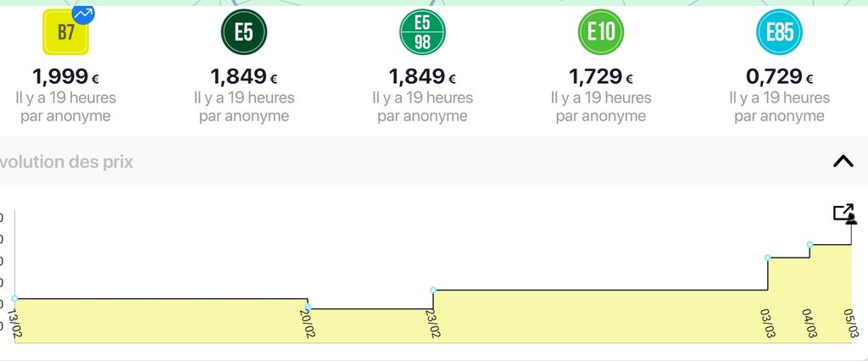Viewport: 868px width, 361px height.
Task: Click the 13/02 date label on chart
Action: point(14,325)
